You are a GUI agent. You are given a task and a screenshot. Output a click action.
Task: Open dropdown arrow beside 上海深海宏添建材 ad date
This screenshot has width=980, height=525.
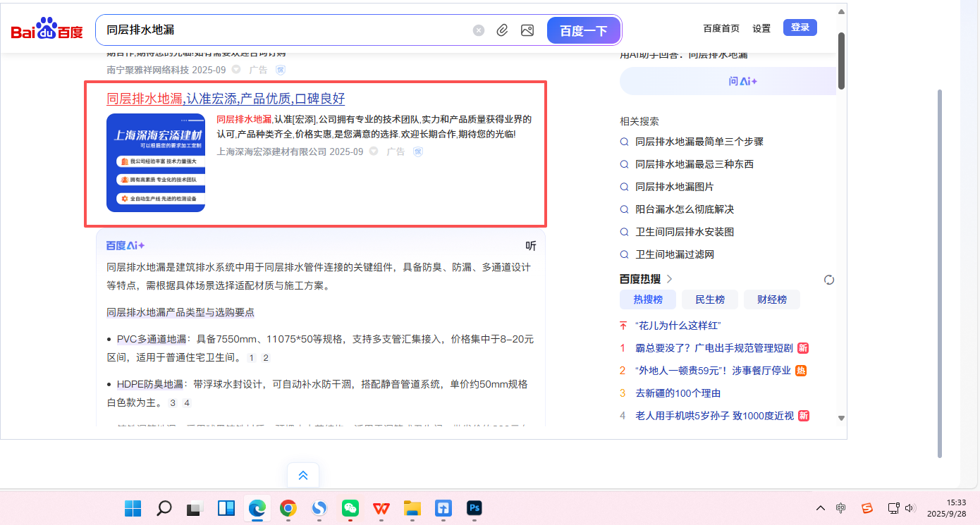374,152
